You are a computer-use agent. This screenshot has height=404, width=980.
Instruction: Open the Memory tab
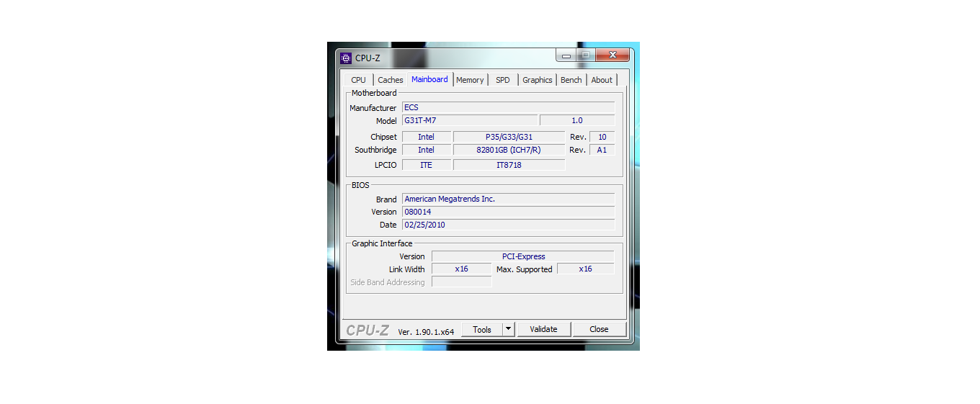(x=470, y=80)
